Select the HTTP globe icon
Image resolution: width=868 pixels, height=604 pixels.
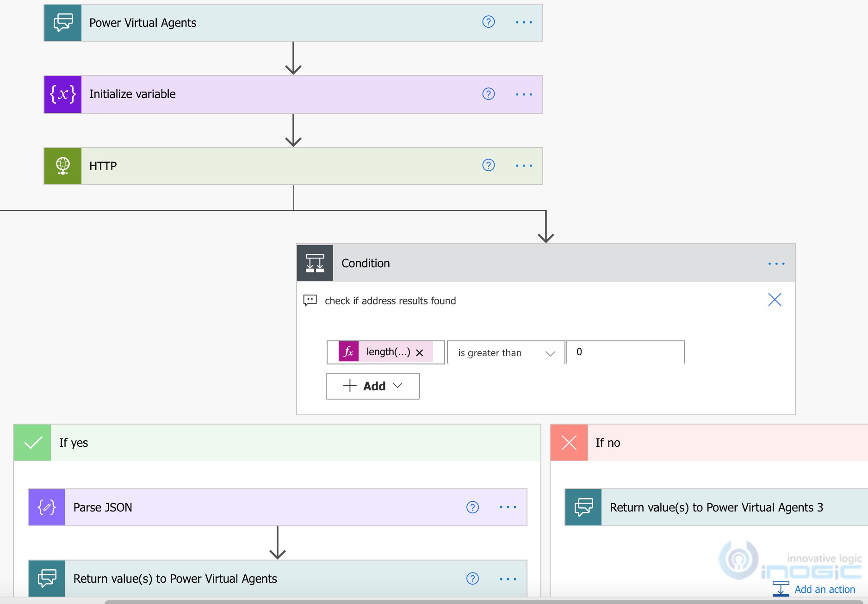pyautogui.click(x=62, y=166)
